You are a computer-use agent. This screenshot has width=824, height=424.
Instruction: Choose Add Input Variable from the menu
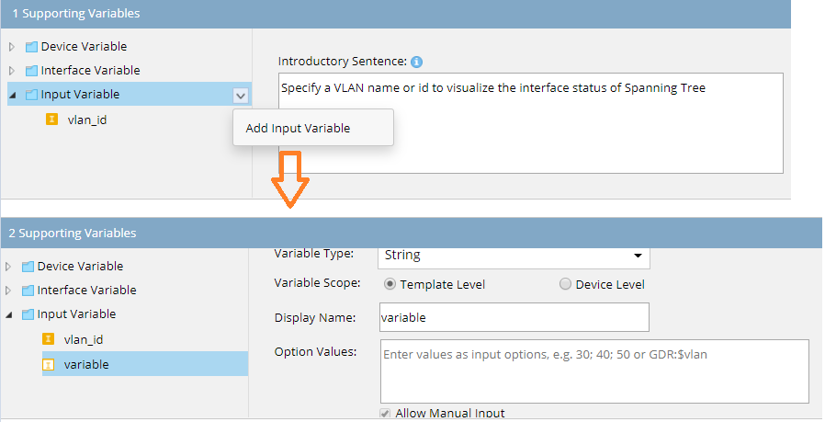click(298, 128)
